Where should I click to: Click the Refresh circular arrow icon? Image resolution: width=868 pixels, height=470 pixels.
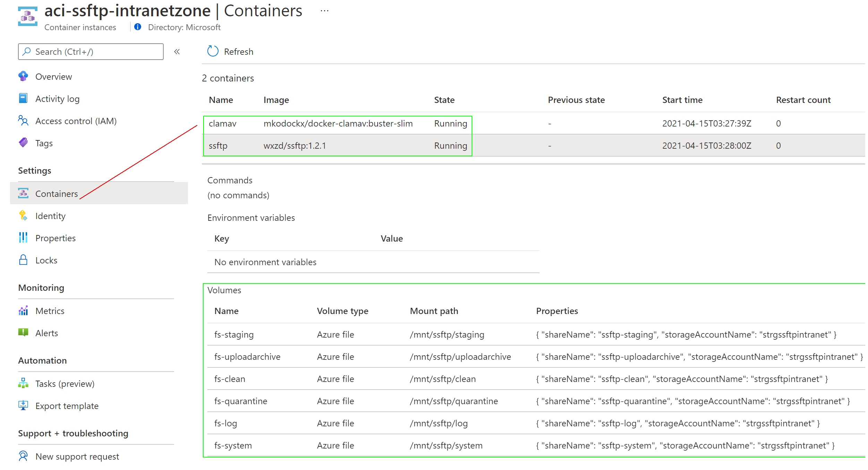tap(213, 51)
